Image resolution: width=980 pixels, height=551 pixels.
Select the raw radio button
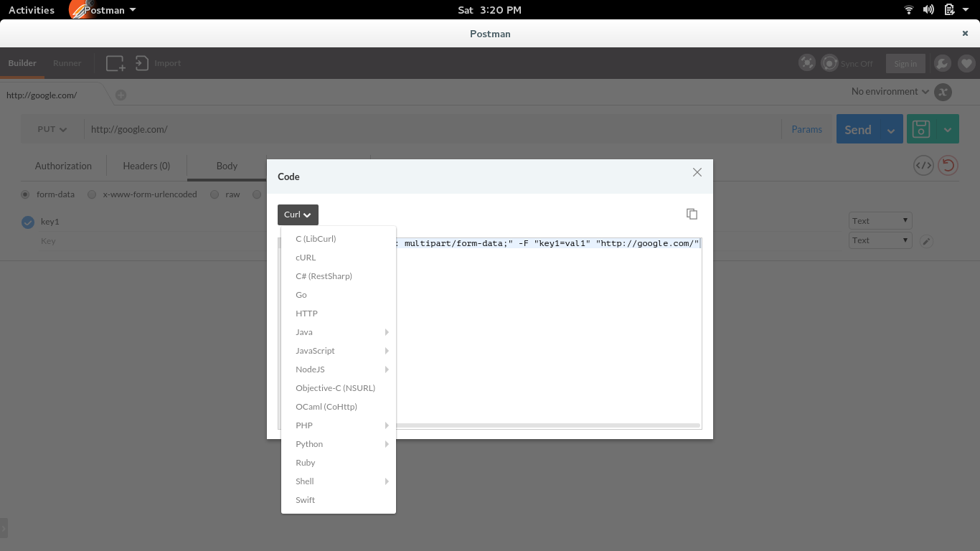215,194
